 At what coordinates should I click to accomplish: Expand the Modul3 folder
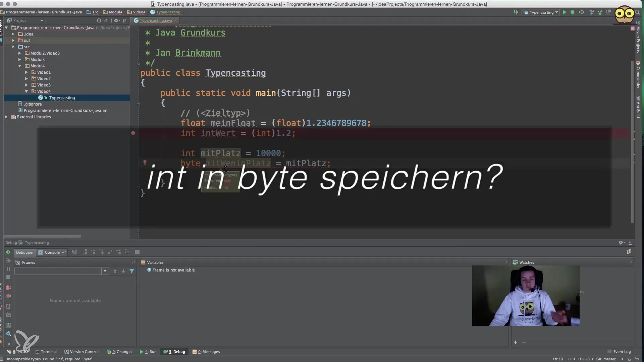19,59
